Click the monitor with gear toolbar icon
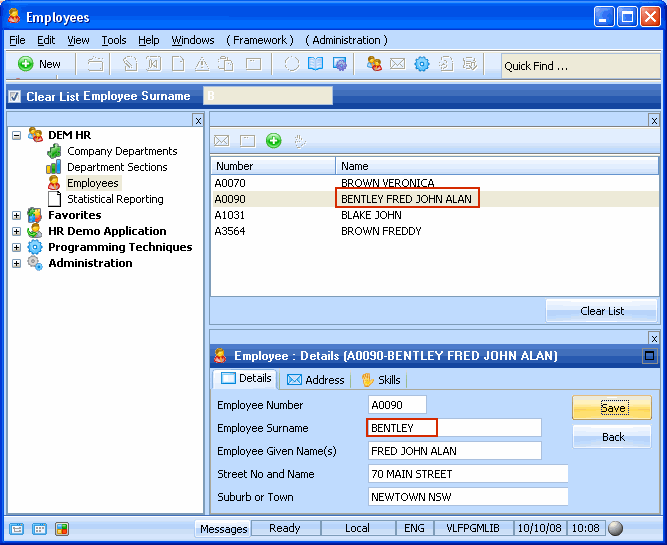 [x=339, y=64]
